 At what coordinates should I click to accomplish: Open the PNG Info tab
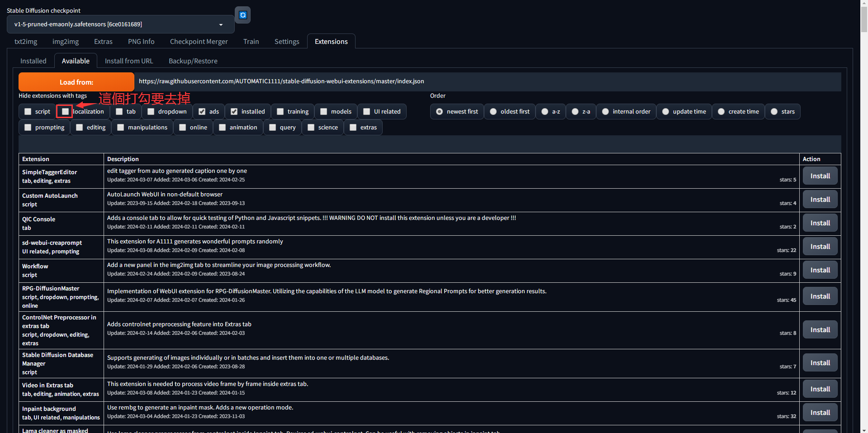coord(141,41)
